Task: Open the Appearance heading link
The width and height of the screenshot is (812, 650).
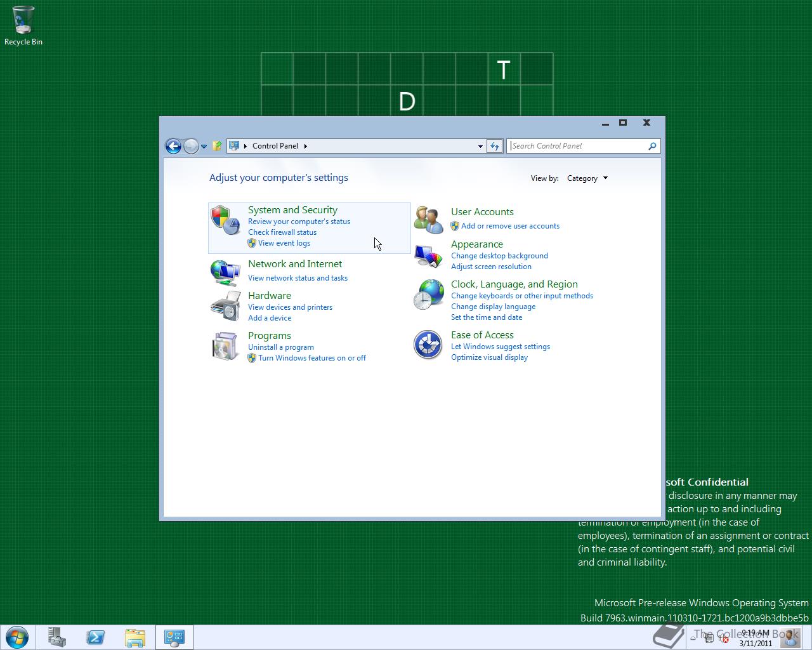Action: [477, 244]
